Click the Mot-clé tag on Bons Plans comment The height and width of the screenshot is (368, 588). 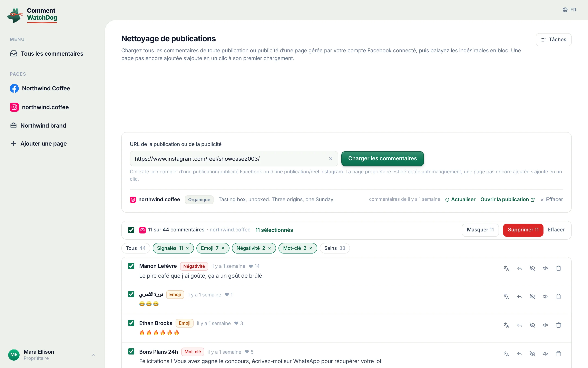click(x=193, y=352)
